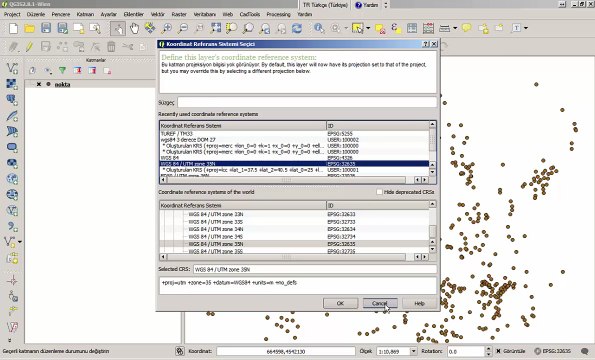Open the Katman menu
Image resolution: width=595 pixels, height=360 pixels.
pos(85,14)
